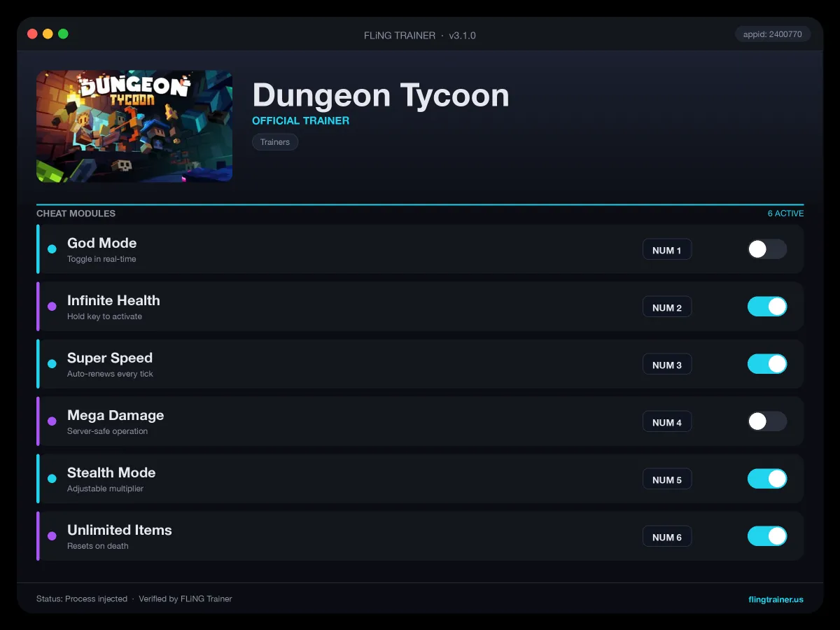840x630 pixels.
Task: Click the Trainers tag chip
Action: (275, 142)
